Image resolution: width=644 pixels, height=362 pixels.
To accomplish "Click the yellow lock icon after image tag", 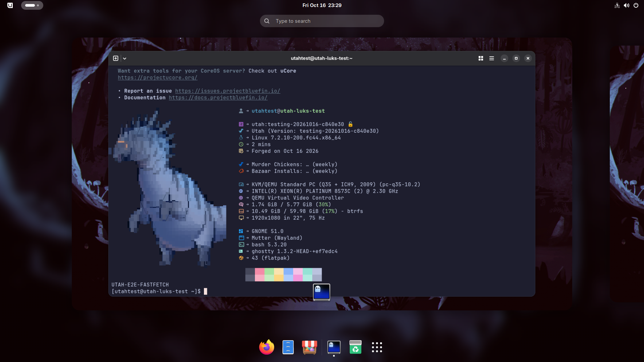I will point(351,124).
